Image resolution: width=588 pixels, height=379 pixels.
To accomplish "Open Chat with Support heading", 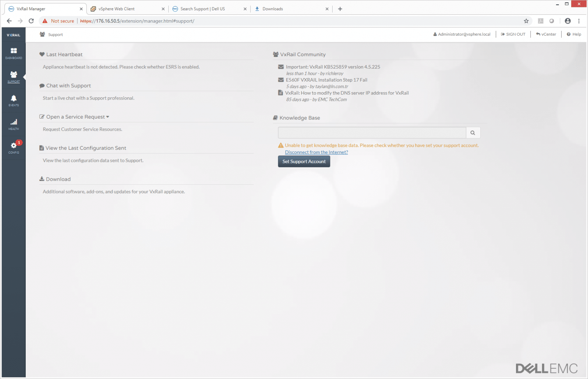I will (65, 86).
